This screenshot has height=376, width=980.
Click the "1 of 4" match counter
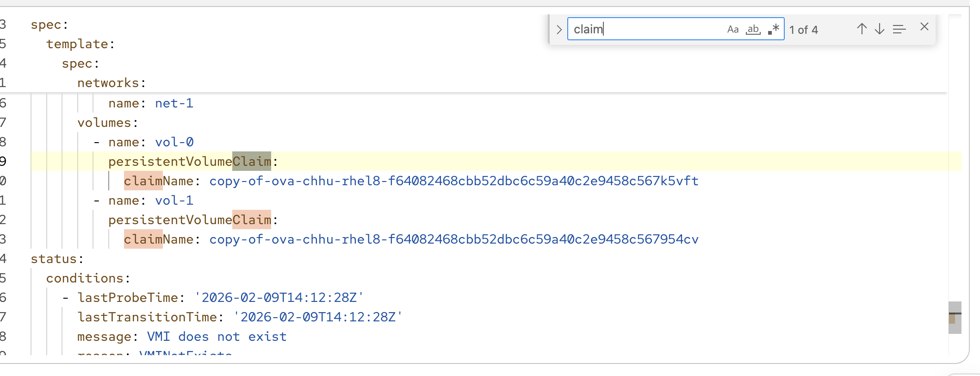point(803,30)
